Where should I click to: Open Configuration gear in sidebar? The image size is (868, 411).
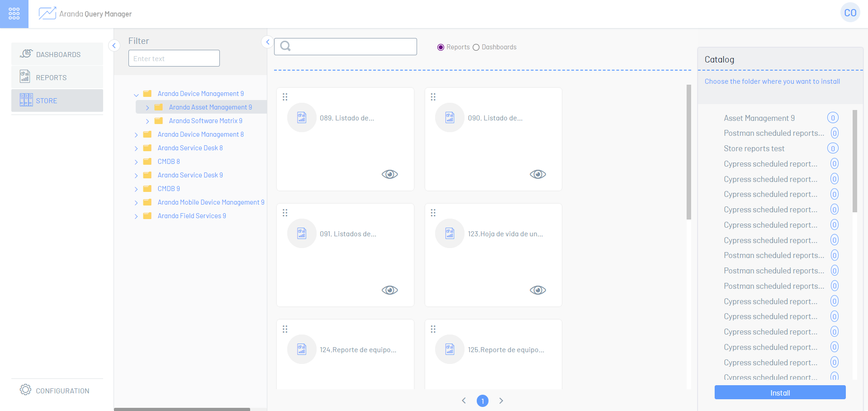(26, 390)
